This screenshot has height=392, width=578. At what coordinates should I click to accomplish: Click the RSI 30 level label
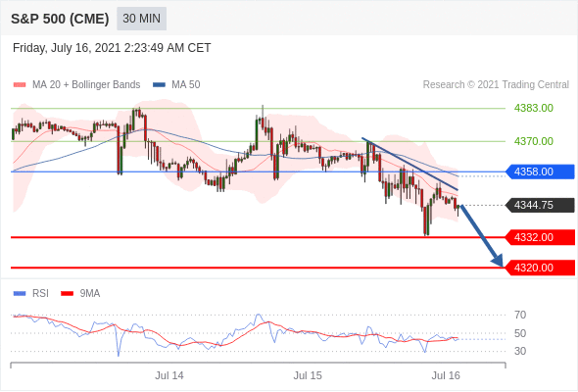click(520, 351)
